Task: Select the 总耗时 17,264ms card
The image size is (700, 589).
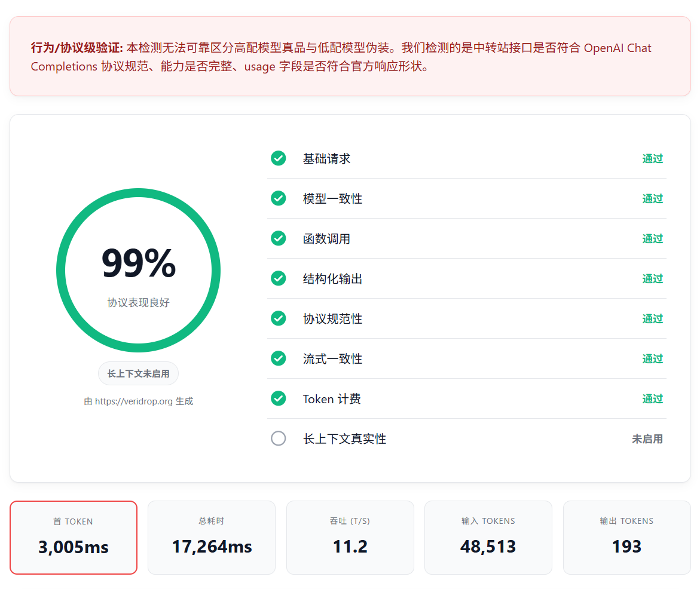Action: (212, 537)
